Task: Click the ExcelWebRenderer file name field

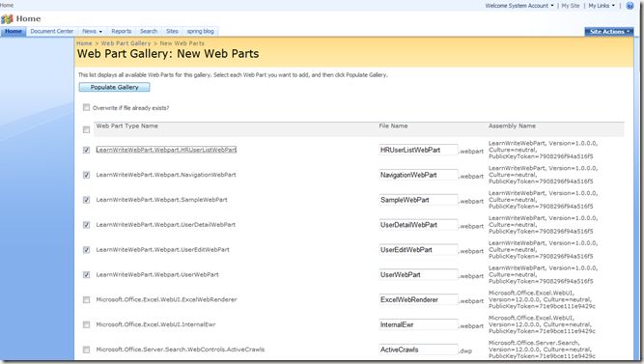Action: (418, 299)
